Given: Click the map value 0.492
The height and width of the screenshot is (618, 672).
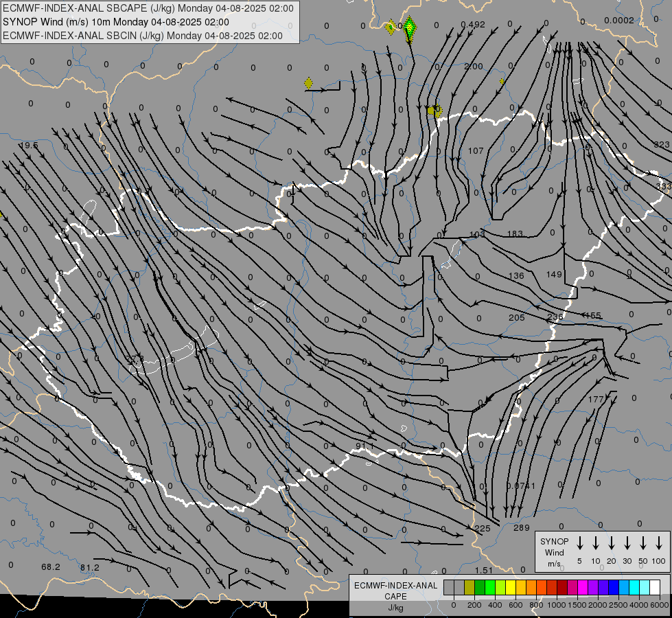Looking at the screenshot, I should [x=473, y=25].
